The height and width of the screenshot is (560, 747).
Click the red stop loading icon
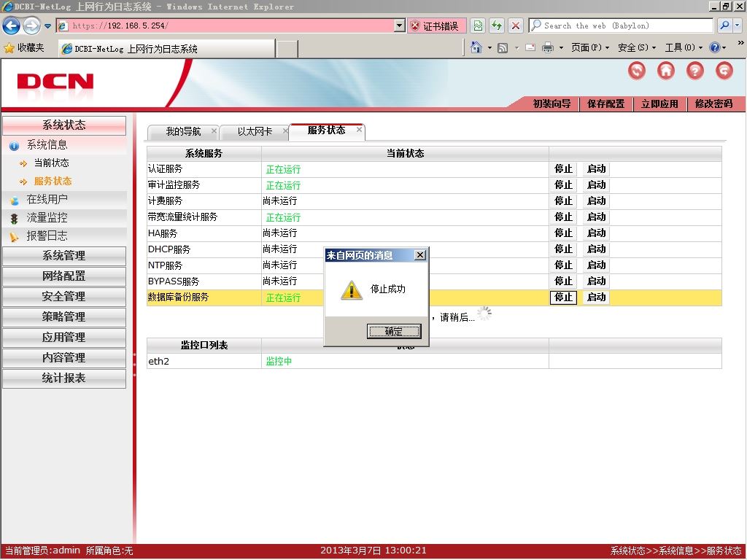516,26
